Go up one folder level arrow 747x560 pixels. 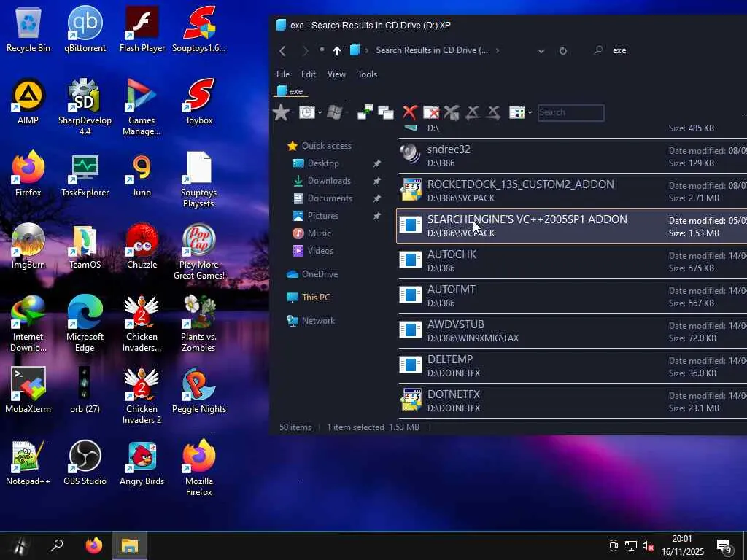(337, 50)
